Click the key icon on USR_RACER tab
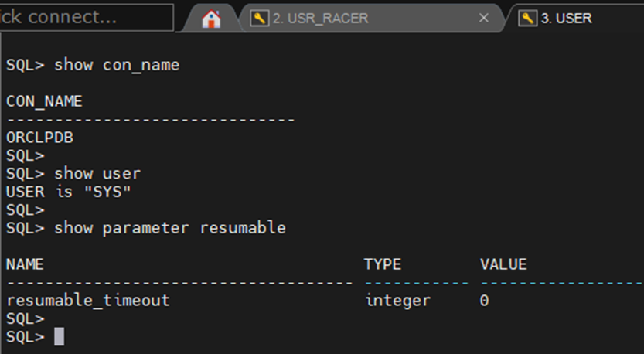 pyautogui.click(x=259, y=19)
